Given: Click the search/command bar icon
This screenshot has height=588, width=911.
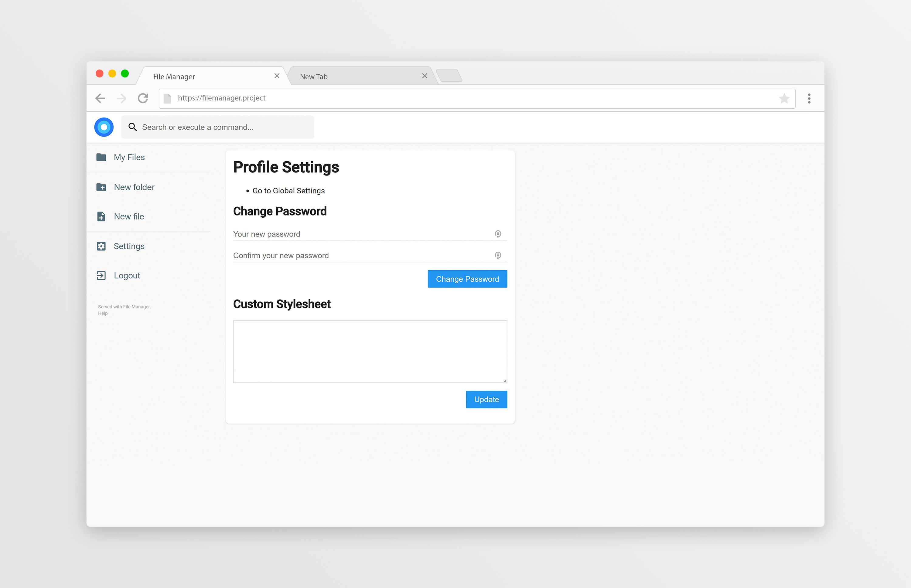Looking at the screenshot, I should (132, 127).
